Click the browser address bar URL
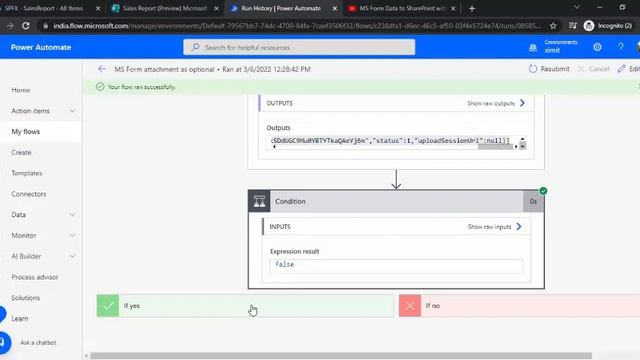The height and width of the screenshot is (360, 640). click(x=296, y=26)
